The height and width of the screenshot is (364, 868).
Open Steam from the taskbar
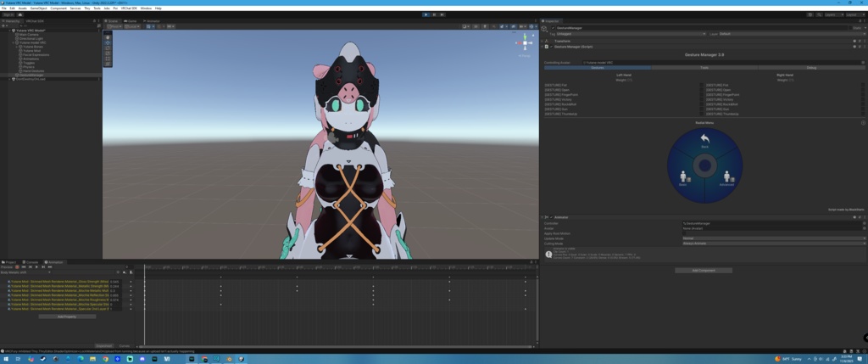[42, 359]
